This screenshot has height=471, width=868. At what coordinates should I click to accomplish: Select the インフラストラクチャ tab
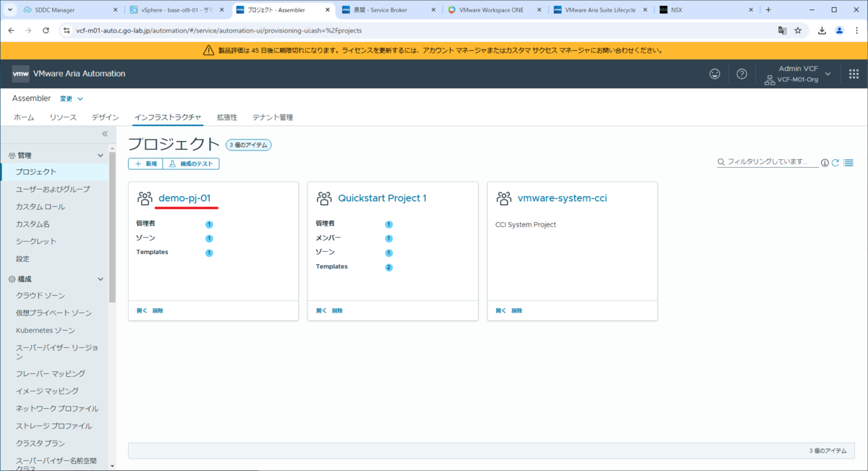168,117
